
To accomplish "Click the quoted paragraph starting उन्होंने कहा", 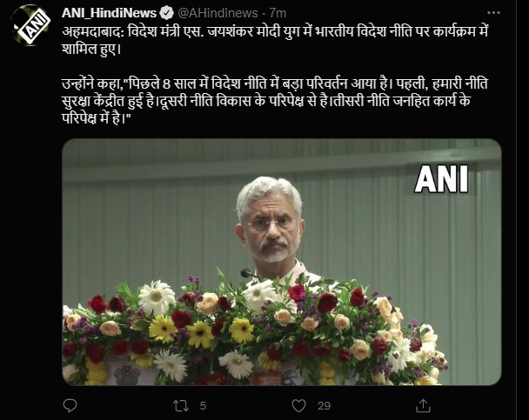I will (275, 102).
